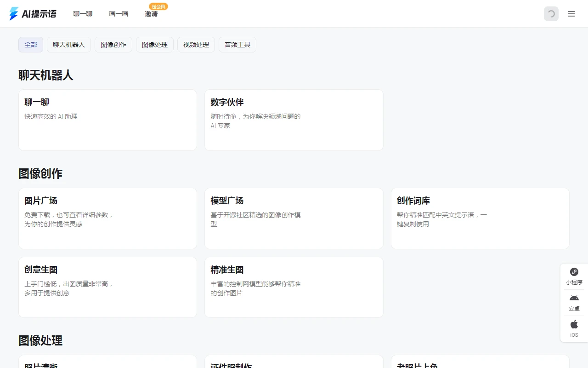This screenshot has height=368, width=588.
Task: Click the round avatar icon in top bar
Action: point(551,14)
